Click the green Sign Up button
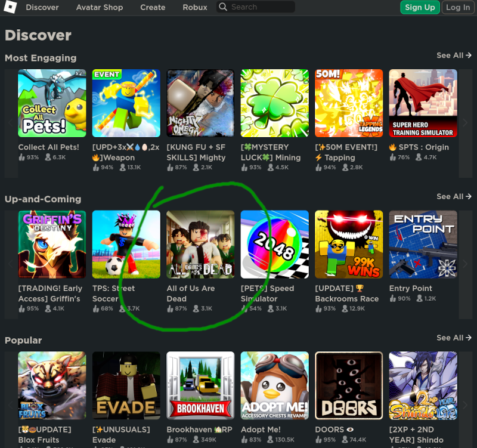 [420, 7]
